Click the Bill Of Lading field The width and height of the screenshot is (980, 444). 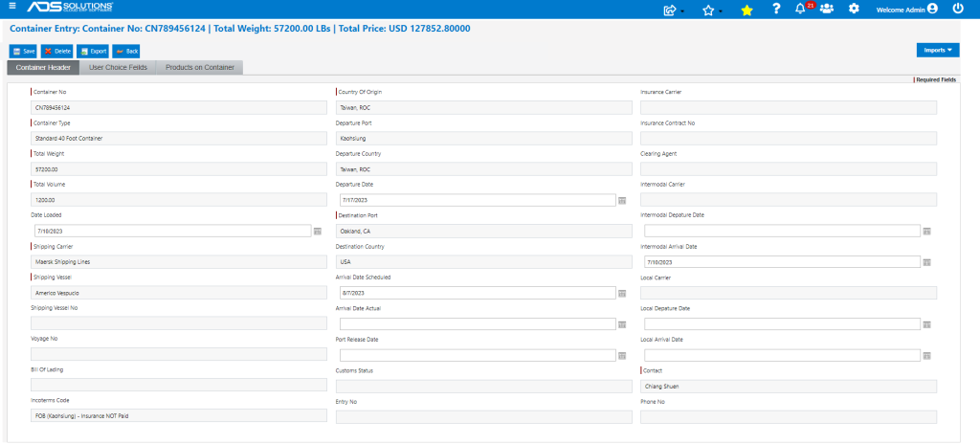click(x=179, y=385)
